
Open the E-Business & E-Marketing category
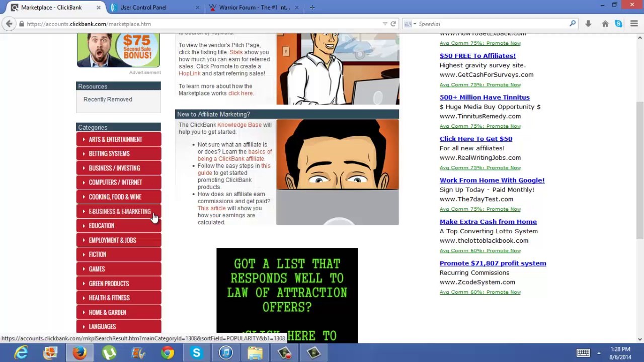coord(119,211)
